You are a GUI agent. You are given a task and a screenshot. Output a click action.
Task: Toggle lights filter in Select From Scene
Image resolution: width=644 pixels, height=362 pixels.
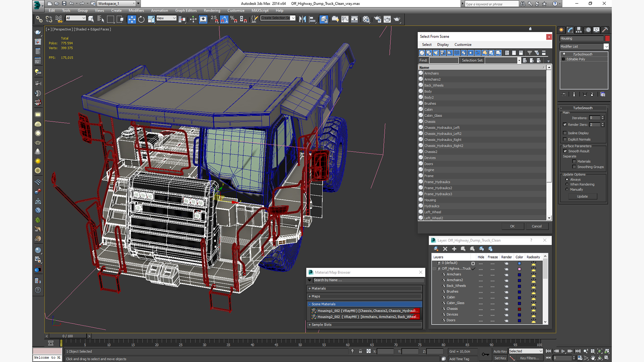coord(436,53)
